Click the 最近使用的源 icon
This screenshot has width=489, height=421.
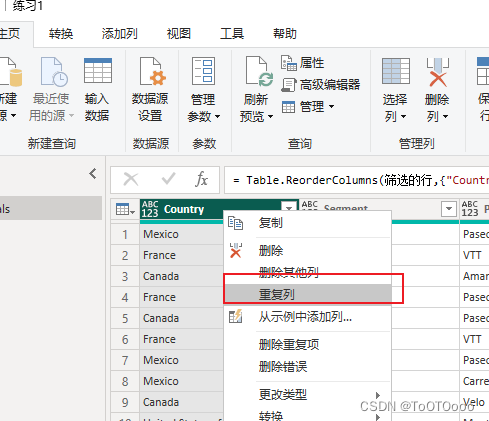point(54,71)
